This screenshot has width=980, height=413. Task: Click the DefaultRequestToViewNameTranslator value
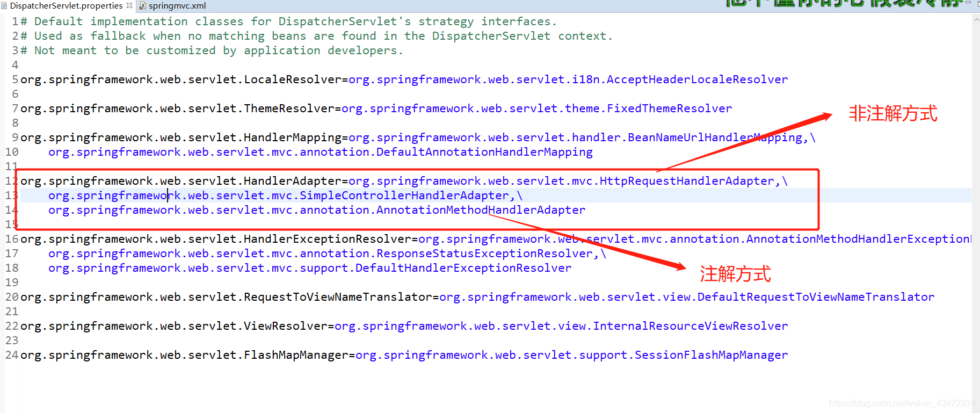click(x=687, y=297)
